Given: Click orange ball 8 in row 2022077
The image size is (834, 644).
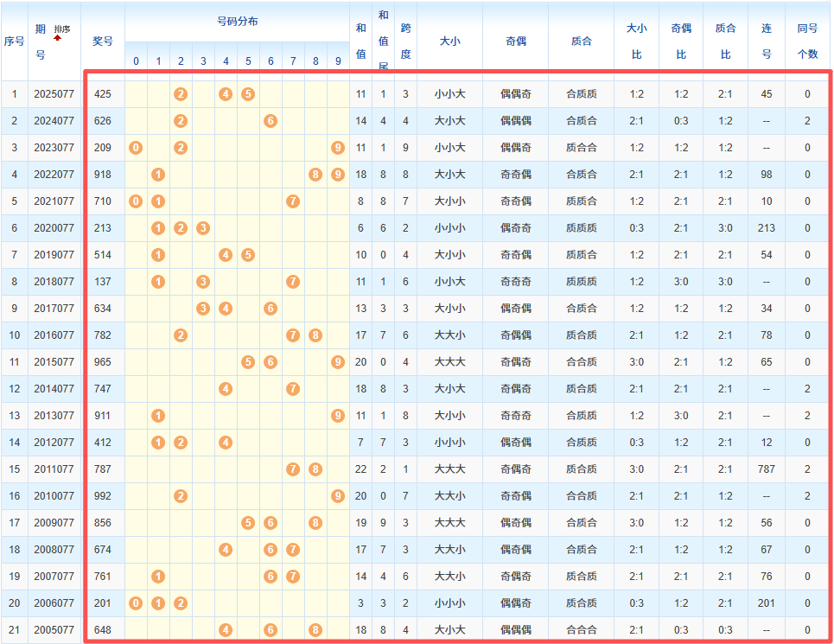Looking at the screenshot, I should (x=316, y=175).
